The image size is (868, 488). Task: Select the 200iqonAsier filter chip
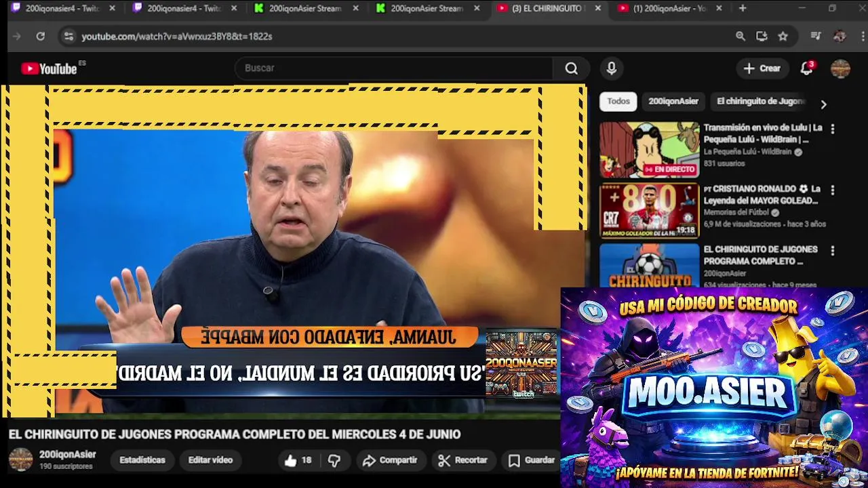coord(673,102)
